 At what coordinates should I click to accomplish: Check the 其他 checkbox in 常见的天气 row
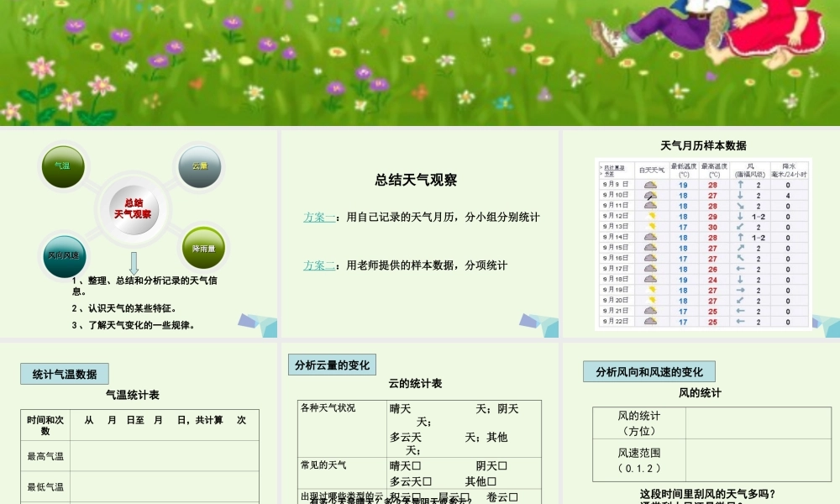tap(491, 482)
